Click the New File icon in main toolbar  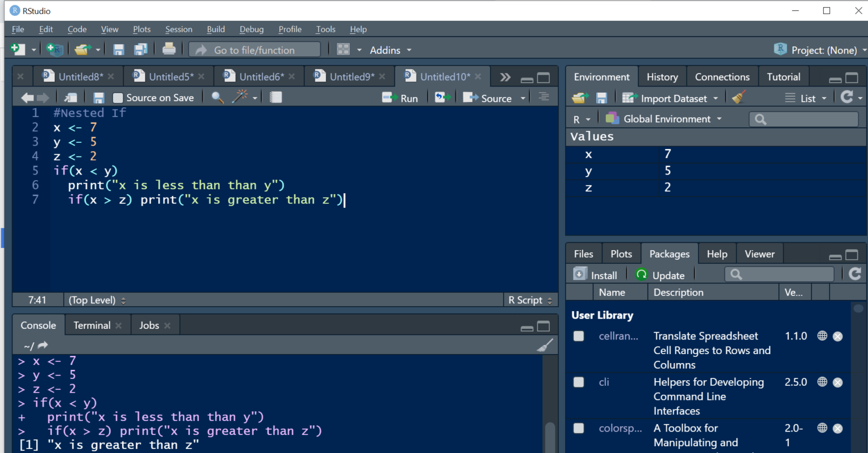tap(18, 50)
